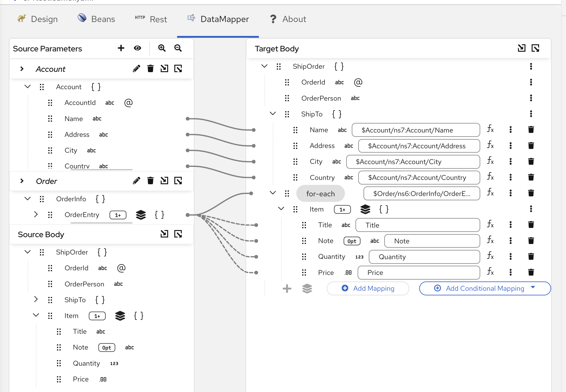566x392 pixels.
Task: Select the target OrderPerson field
Action: click(x=321, y=98)
